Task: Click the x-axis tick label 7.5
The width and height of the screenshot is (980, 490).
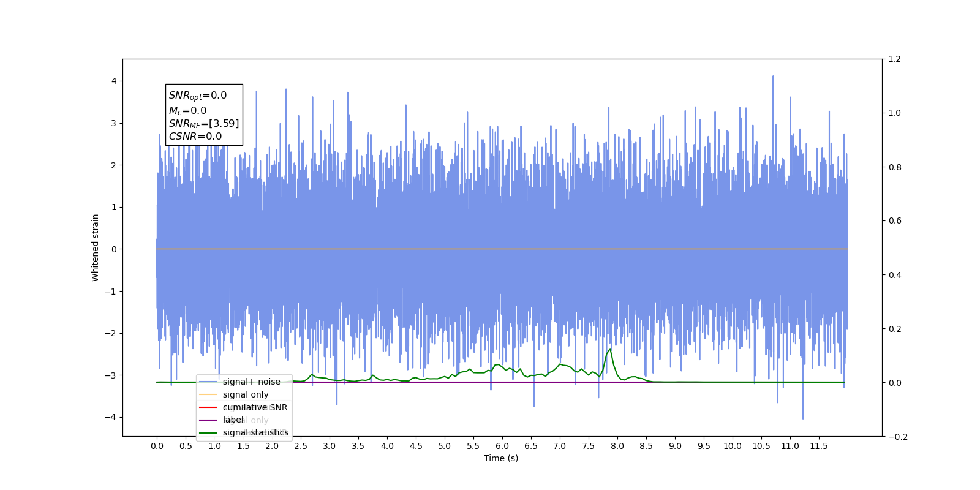Action: coord(589,446)
